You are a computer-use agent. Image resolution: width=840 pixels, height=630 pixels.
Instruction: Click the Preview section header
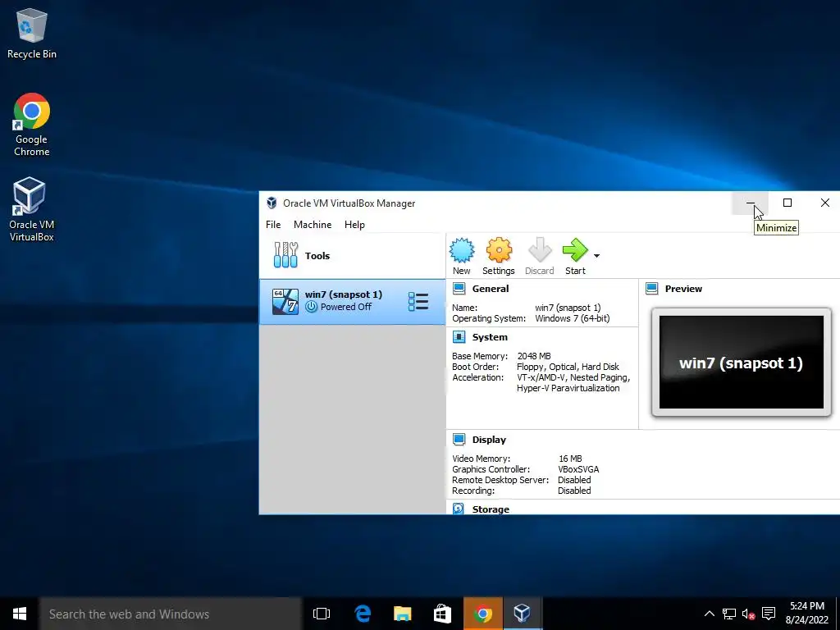pos(683,289)
